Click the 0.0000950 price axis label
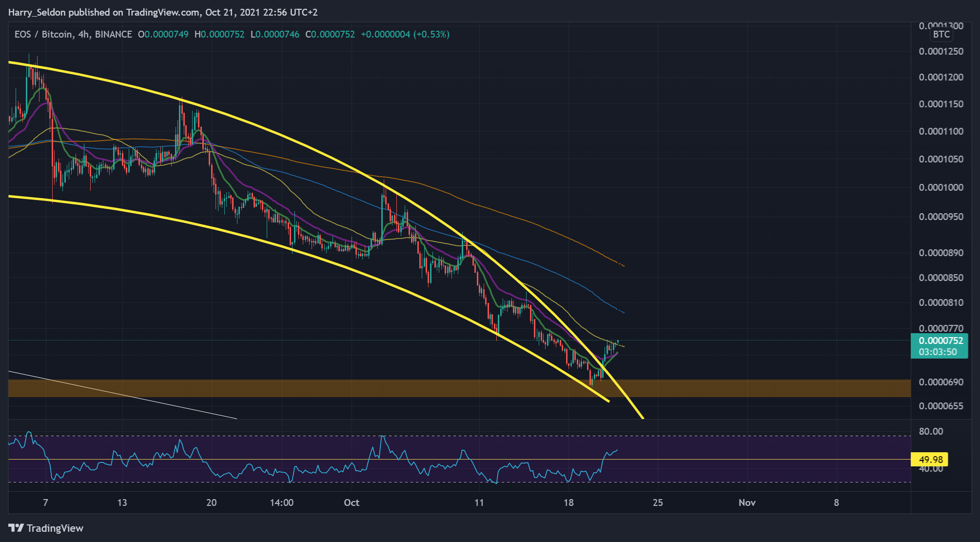This screenshot has height=542, width=980. click(941, 217)
